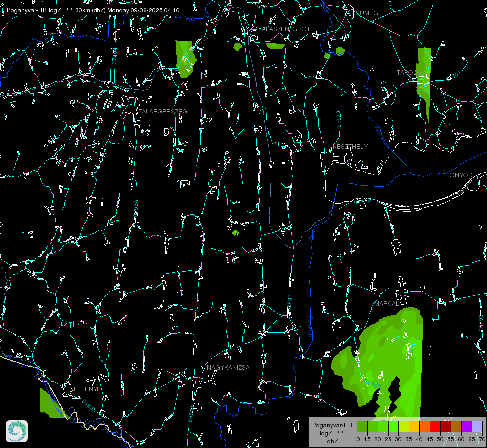Pick the bright red 45-50 dBZ legend swatch
This screenshot has height=448, width=487.
pyautogui.click(x=435, y=426)
